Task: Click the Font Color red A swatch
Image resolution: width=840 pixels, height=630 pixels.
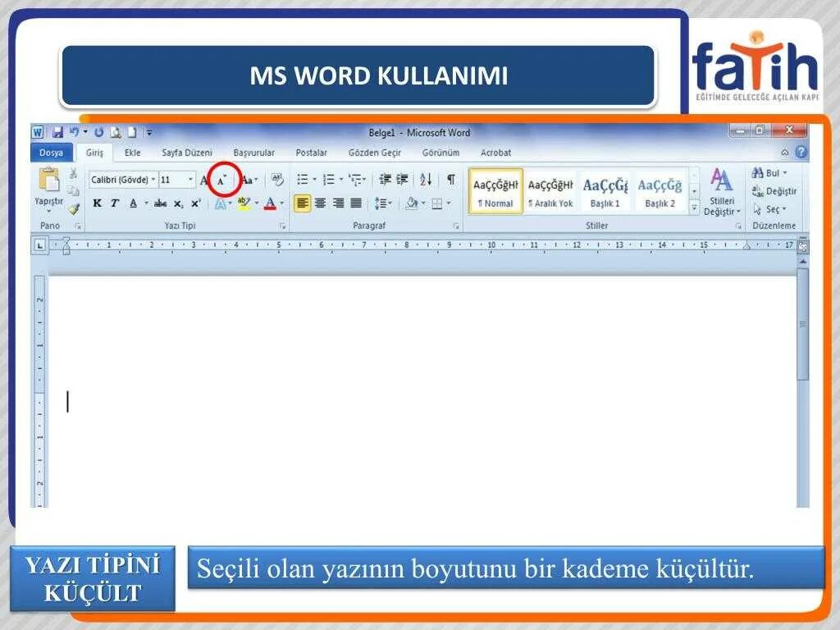Action: [271, 203]
